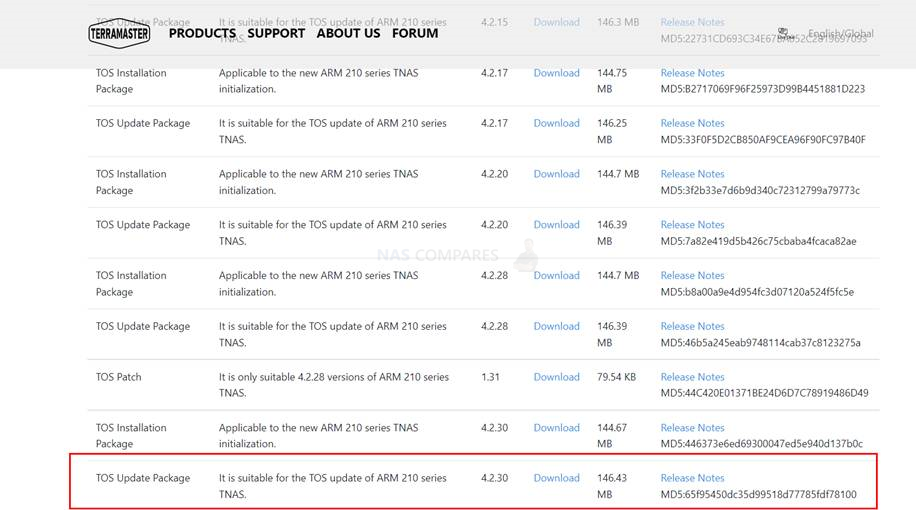Download the 4.2.28 TOS Update Package
The width and height of the screenshot is (916, 510).
click(x=556, y=327)
